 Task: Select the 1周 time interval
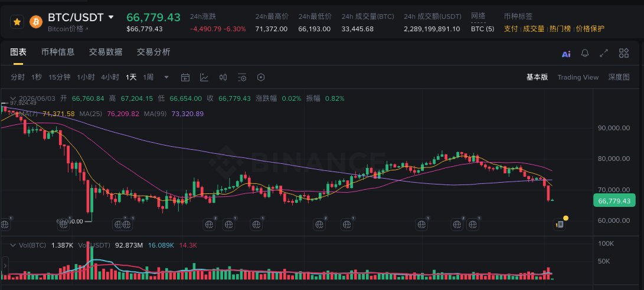148,77
